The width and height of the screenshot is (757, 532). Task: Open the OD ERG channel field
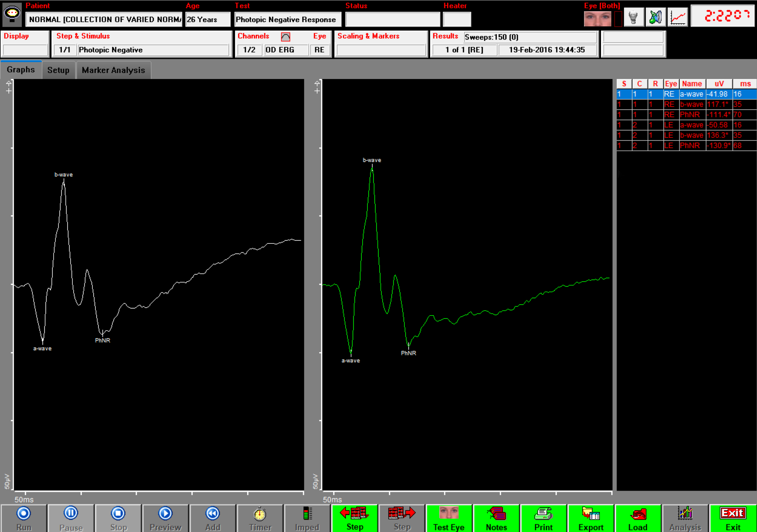click(x=286, y=50)
